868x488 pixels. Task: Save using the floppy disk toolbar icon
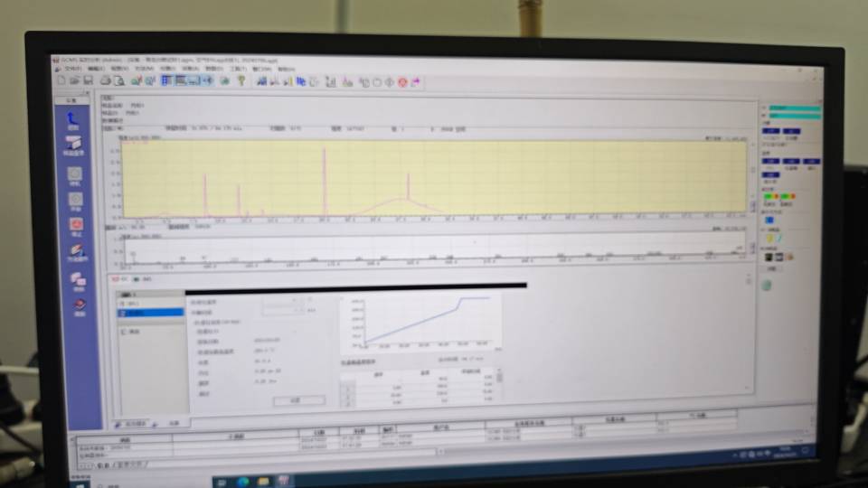click(x=88, y=80)
